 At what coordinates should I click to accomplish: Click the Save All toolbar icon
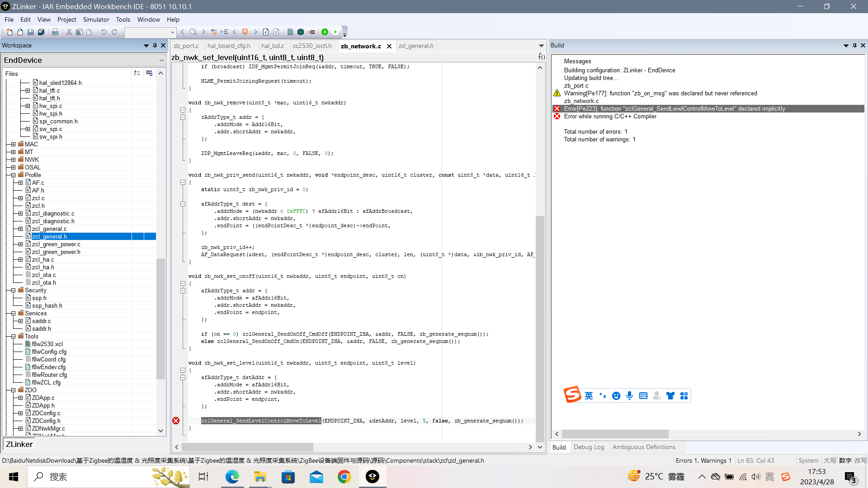click(41, 32)
